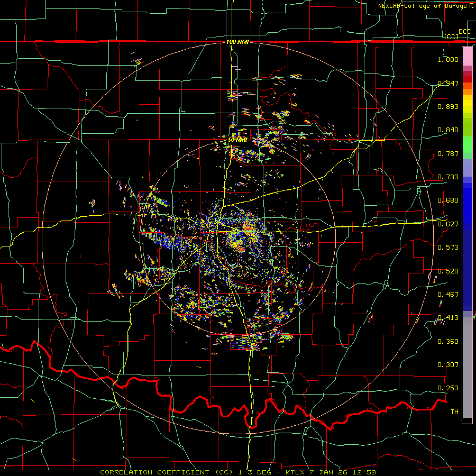Select the 0.360 legend value
The width and height of the screenshot is (476, 476).
[x=448, y=342]
